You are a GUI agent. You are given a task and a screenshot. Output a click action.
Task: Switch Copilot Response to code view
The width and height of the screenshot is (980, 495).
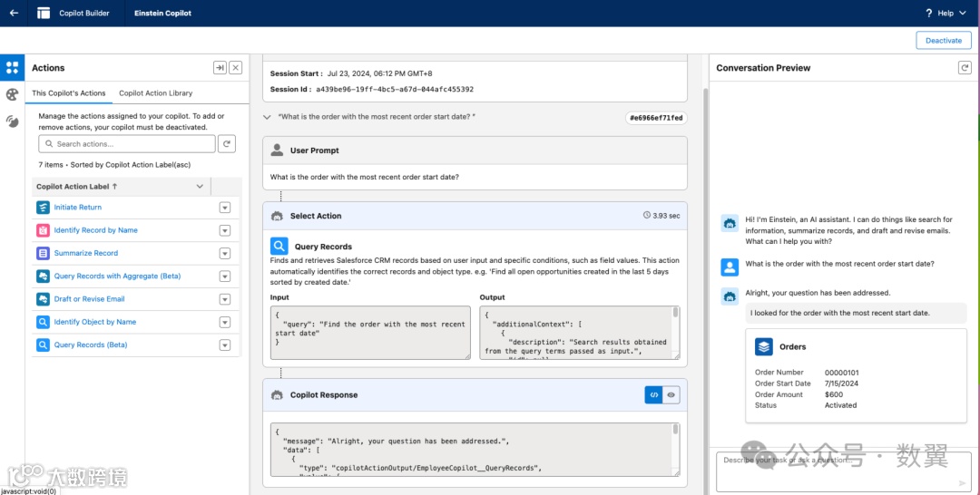coord(653,394)
